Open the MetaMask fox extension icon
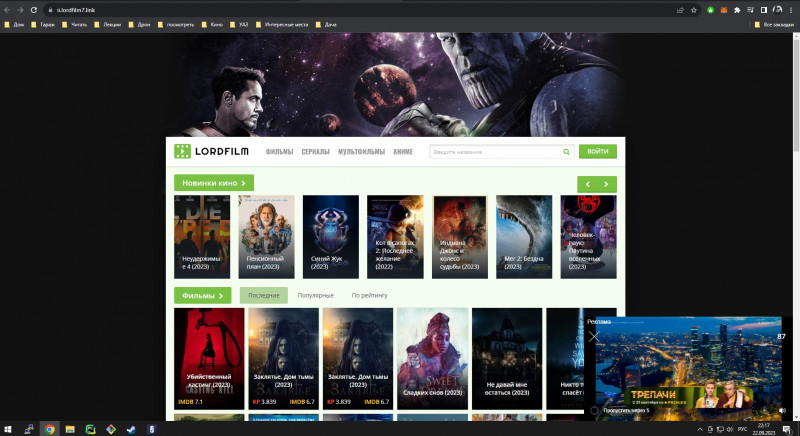 click(723, 10)
